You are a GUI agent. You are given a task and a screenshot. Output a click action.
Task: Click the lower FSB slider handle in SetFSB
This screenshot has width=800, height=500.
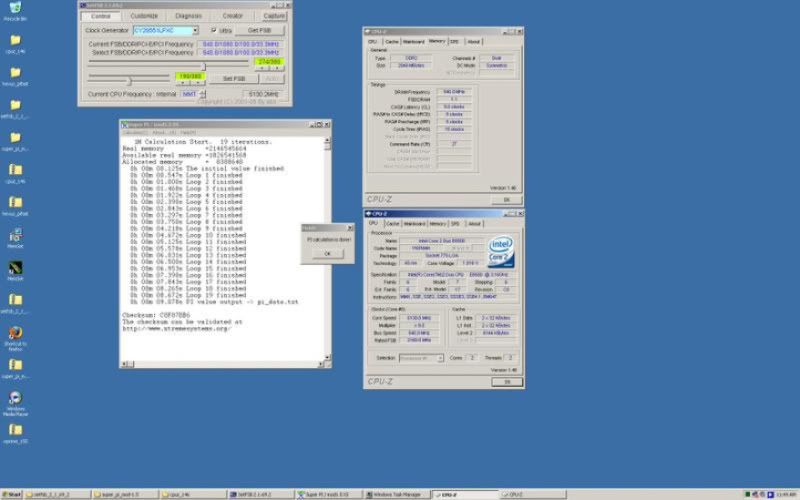pos(129,81)
